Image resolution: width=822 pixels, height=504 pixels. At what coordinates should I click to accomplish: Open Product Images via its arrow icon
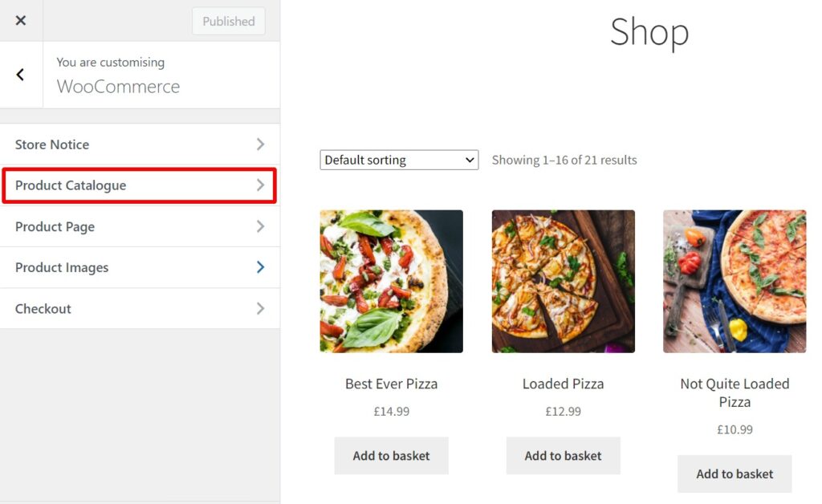coord(259,267)
